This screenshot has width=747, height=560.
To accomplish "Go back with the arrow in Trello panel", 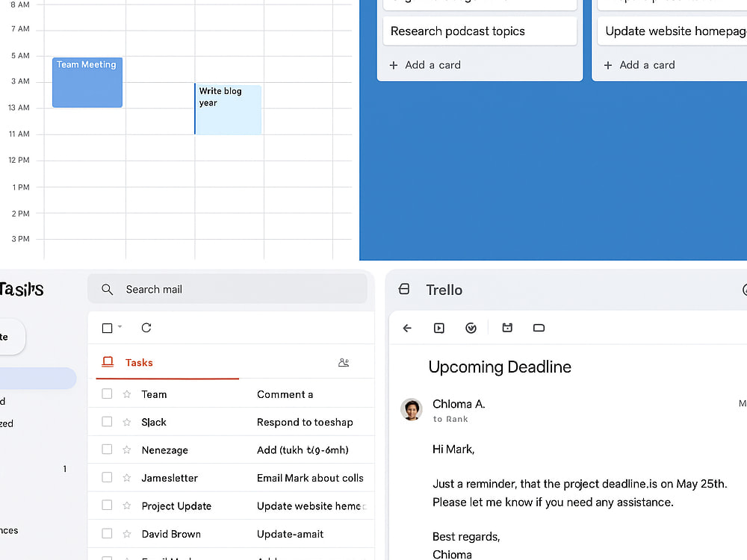I will (x=407, y=328).
